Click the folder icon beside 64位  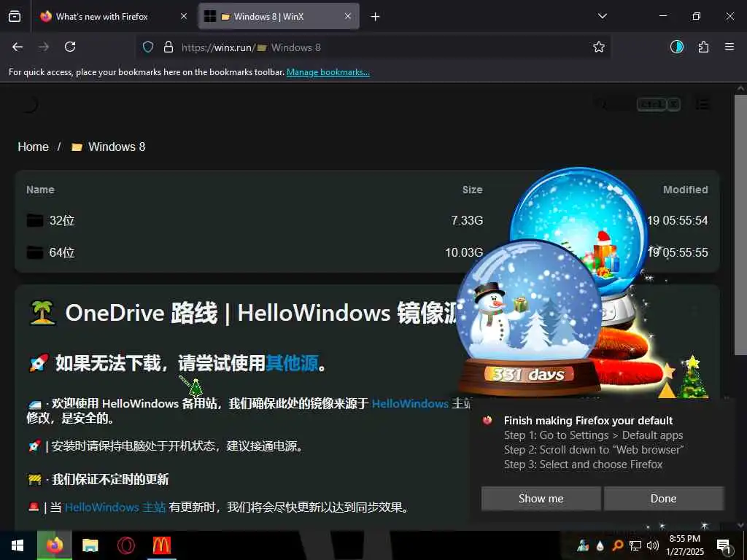pyautogui.click(x=35, y=252)
